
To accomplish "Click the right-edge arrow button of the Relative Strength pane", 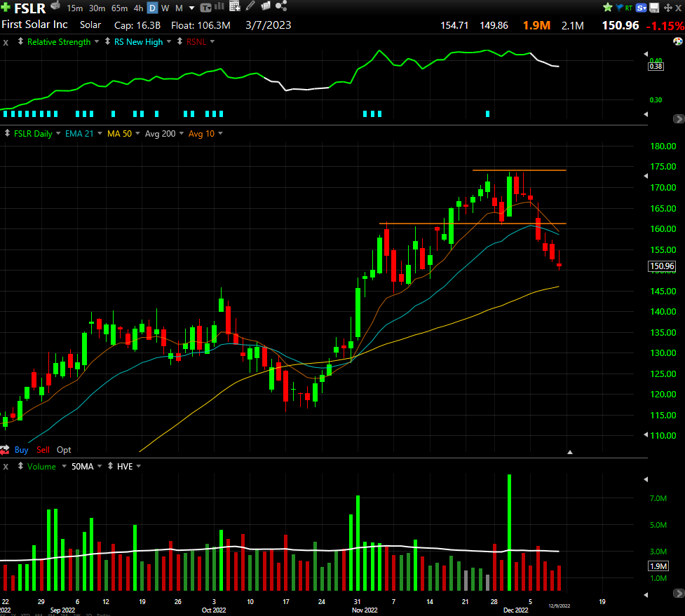I will click(x=679, y=118).
